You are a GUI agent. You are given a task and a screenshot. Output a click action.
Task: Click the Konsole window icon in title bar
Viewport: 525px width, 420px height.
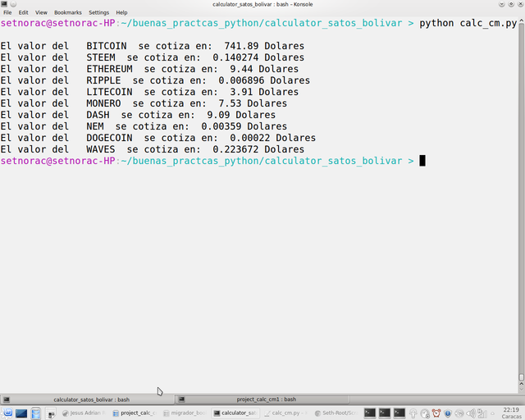tap(4, 4)
